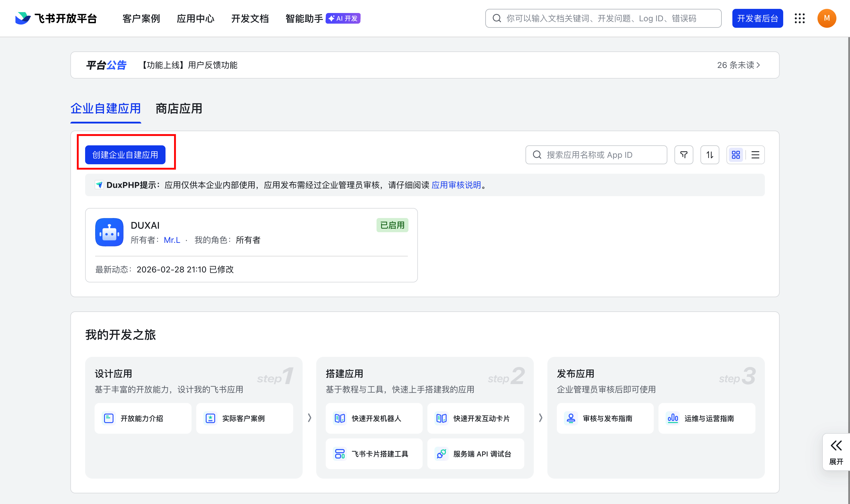Open the 开发文档 menu item
Screen dimensions: 850x504
click(x=250, y=18)
